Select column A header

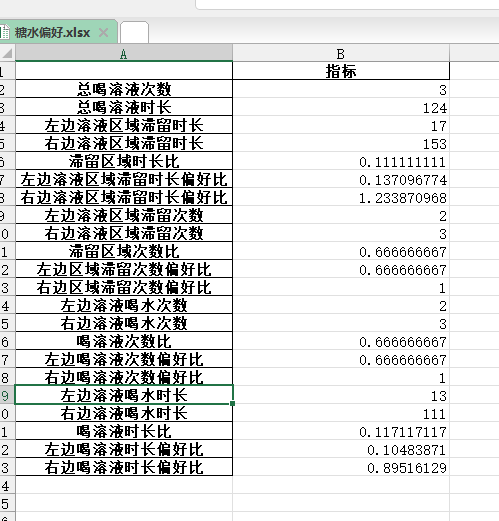pyautogui.click(x=124, y=53)
